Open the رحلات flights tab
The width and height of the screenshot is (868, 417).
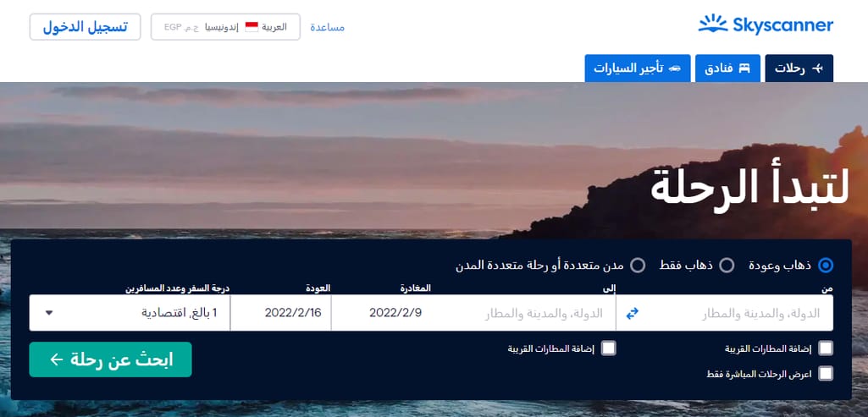pyautogui.click(x=799, y=68)
